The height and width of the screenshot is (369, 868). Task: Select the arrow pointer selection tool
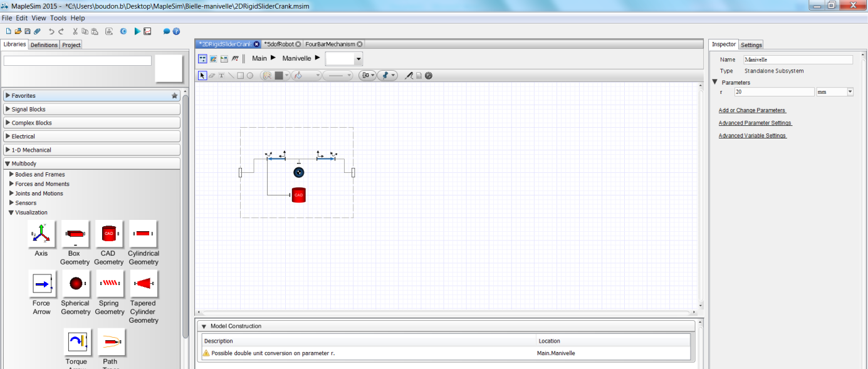click(x=202, y=75)
